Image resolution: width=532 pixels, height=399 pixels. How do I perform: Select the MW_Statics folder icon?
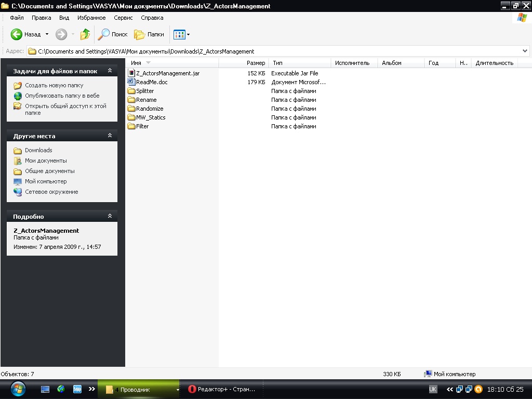click(x=131, y=117)
